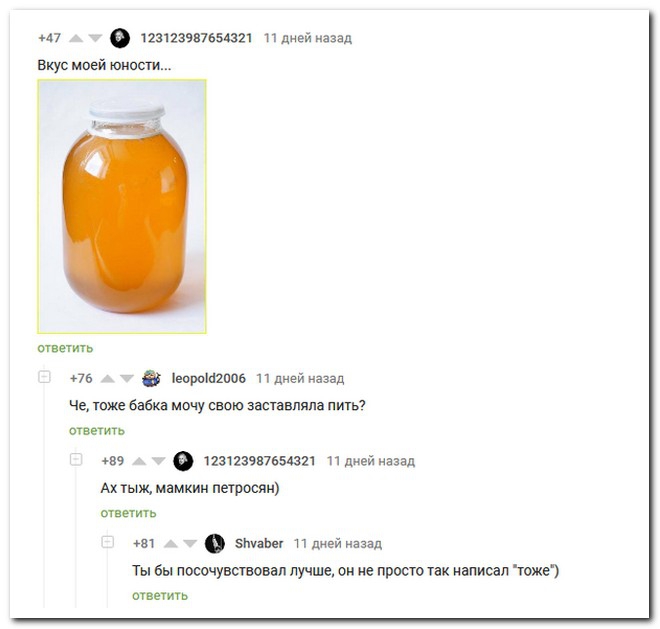
Task: Downvote the top comment rated +47
Action: [96, 38]
